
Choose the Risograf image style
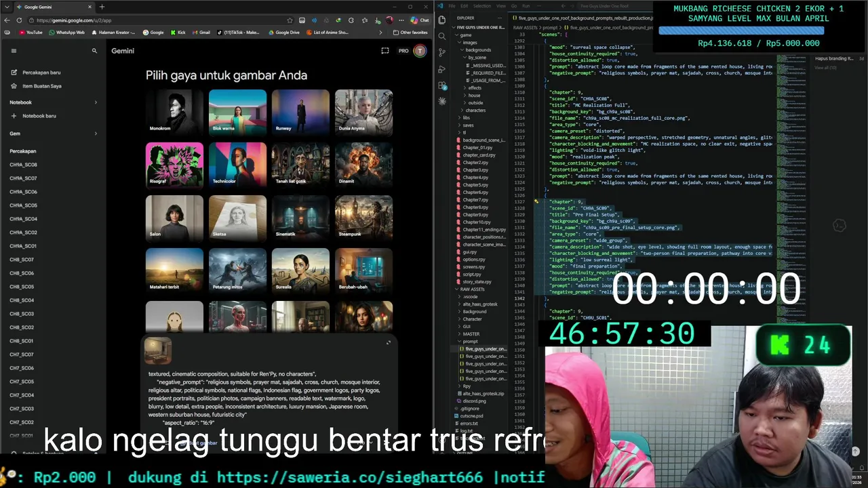click(x=174, y=164)
